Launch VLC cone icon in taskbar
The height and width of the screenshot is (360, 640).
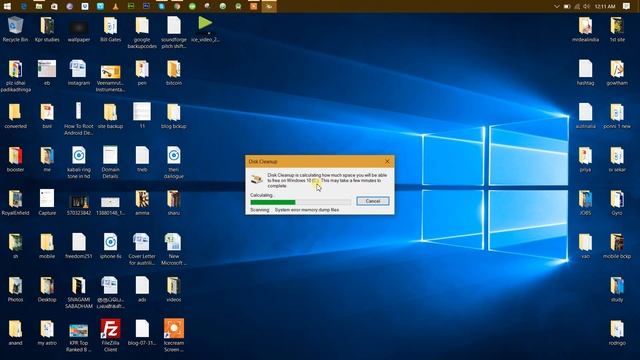tap(116, 6)
